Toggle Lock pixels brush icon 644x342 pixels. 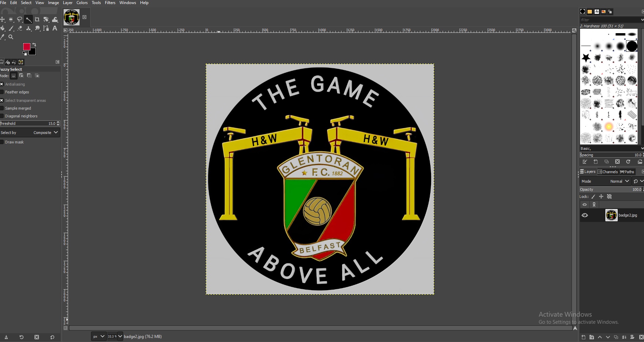tap(593, 197)
